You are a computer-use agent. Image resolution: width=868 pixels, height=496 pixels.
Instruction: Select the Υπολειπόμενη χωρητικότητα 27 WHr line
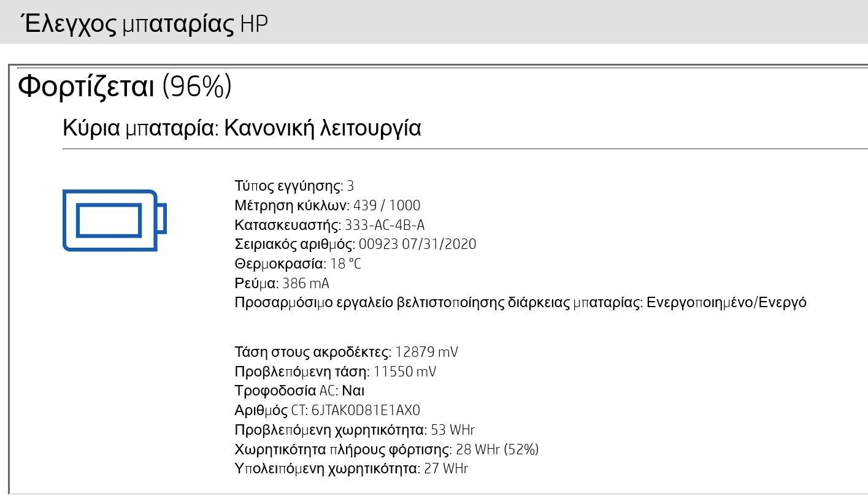click(351, 469)
